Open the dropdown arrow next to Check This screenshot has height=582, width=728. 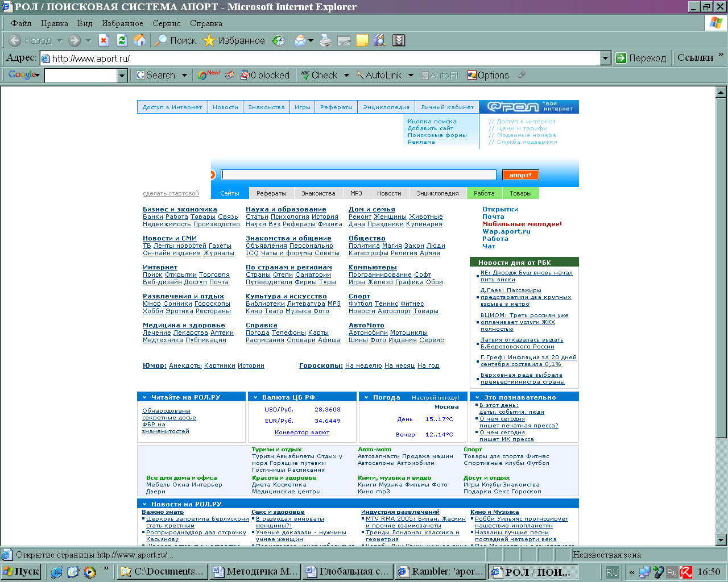[x=346, y=75]
